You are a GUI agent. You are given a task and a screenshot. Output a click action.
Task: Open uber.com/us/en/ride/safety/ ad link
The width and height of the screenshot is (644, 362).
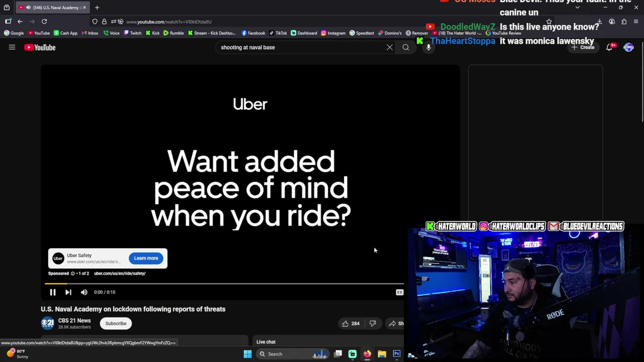pos(120,274)
